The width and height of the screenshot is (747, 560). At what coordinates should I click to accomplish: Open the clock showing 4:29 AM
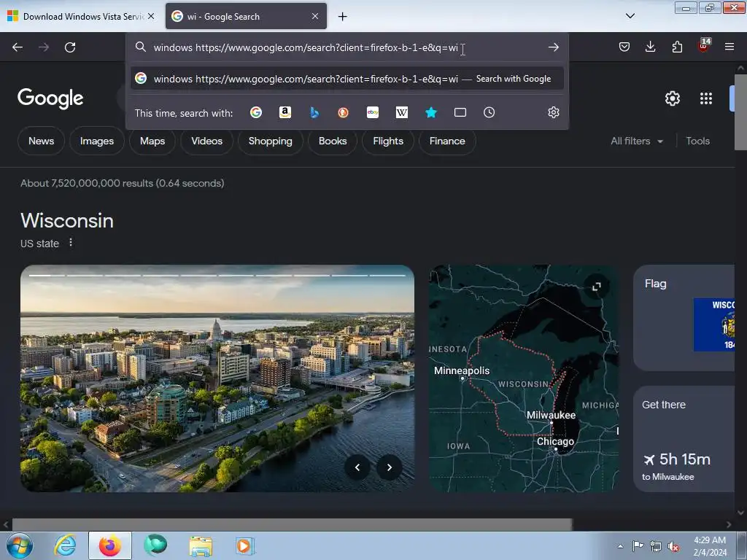pyautogui.click(x=710, y=546)
